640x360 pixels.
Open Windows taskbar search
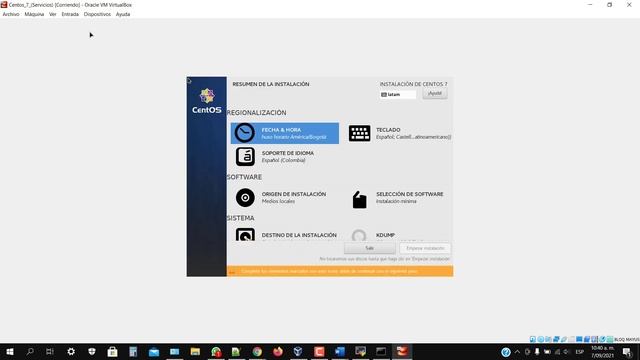[30, 351]
